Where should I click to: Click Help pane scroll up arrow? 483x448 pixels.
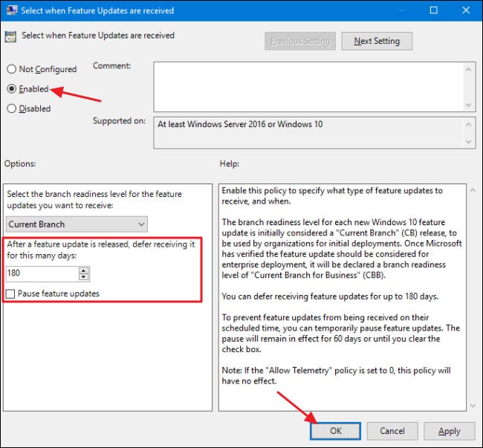click(473, 190)
